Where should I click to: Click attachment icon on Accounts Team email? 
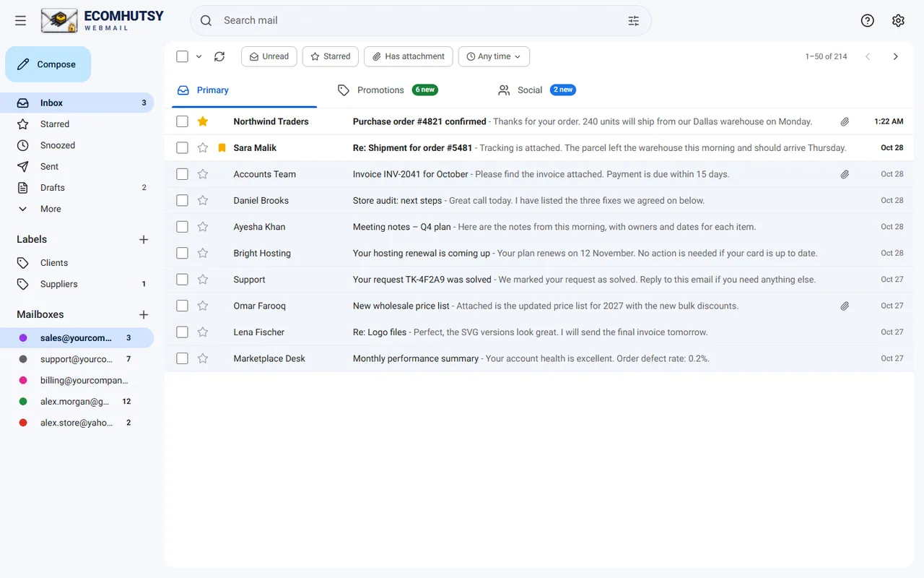click(x=845, y=174)
